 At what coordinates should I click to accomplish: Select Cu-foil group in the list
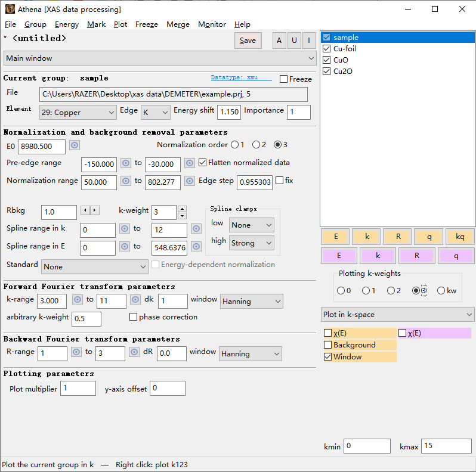344,49
